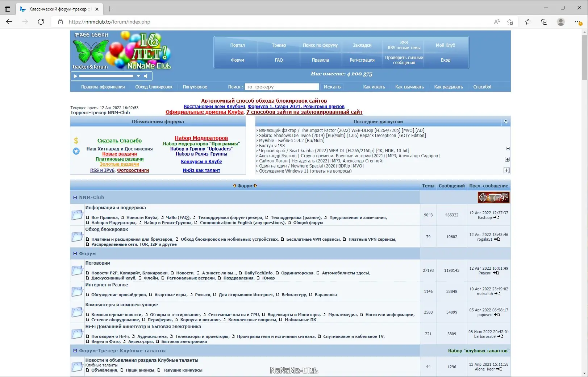Open the audio player dropdown arrow
This screenshot has height=377, width=588.
click(138, 76)
